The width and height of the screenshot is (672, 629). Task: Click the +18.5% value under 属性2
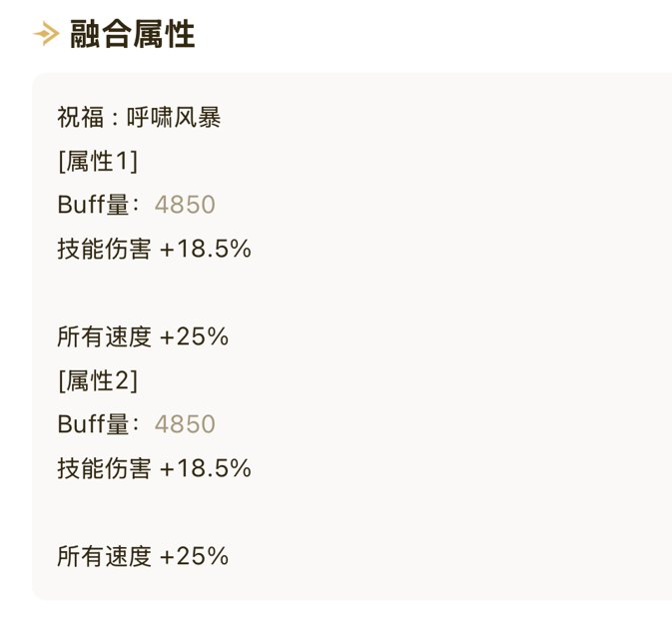coord(206,468)
